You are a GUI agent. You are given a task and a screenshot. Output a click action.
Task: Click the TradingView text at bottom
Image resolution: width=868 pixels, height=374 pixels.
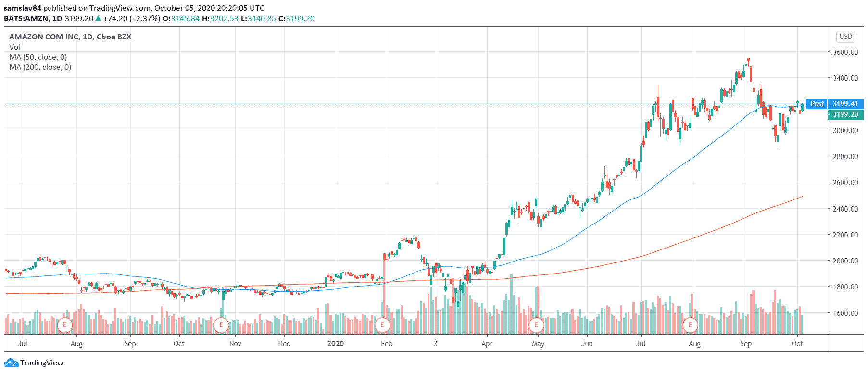point(41,363)
